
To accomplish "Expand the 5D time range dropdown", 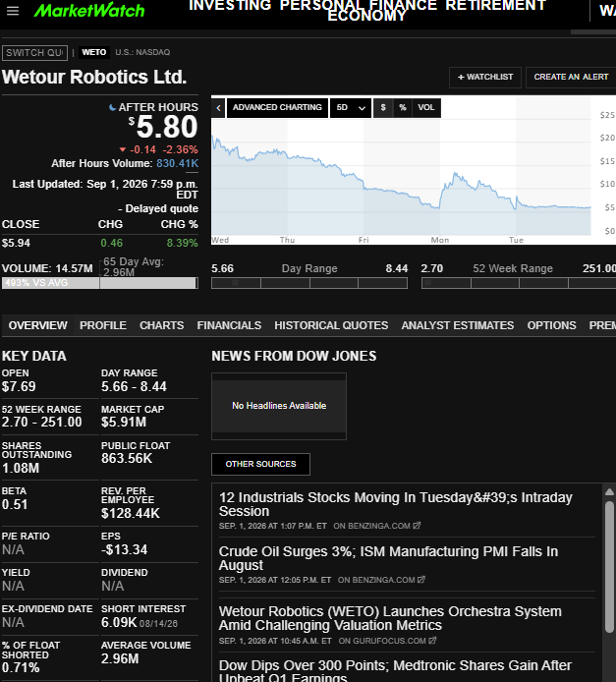I will pos(351,107).
